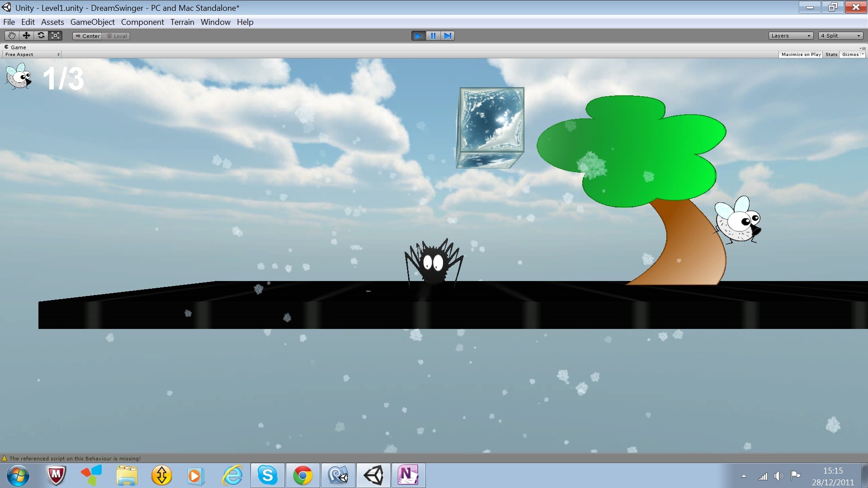Open OneNote from the taskbar
Screen dimensions: 868x488
(408, 475)
